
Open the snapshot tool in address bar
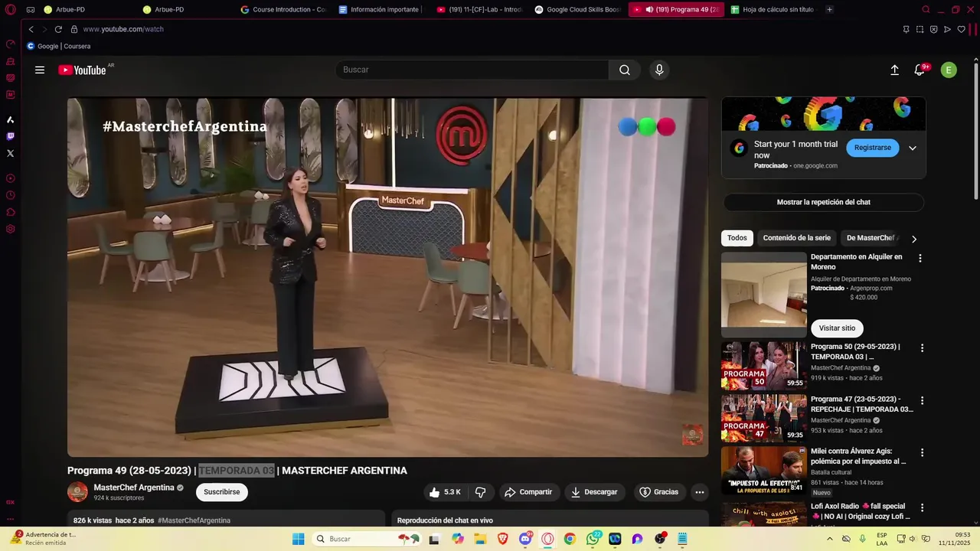pyautogui.click(x=920, y=29)
